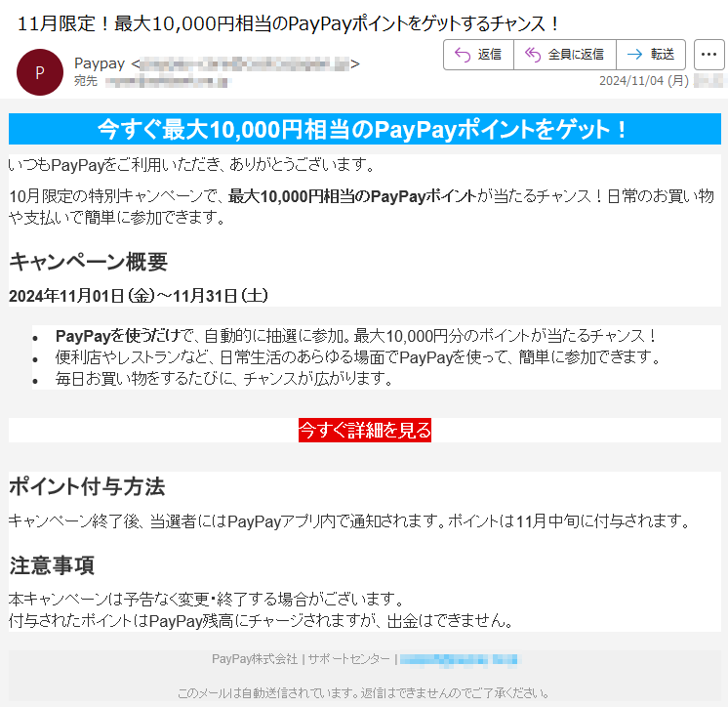Click the heading 注意事項

click(52, 565)
